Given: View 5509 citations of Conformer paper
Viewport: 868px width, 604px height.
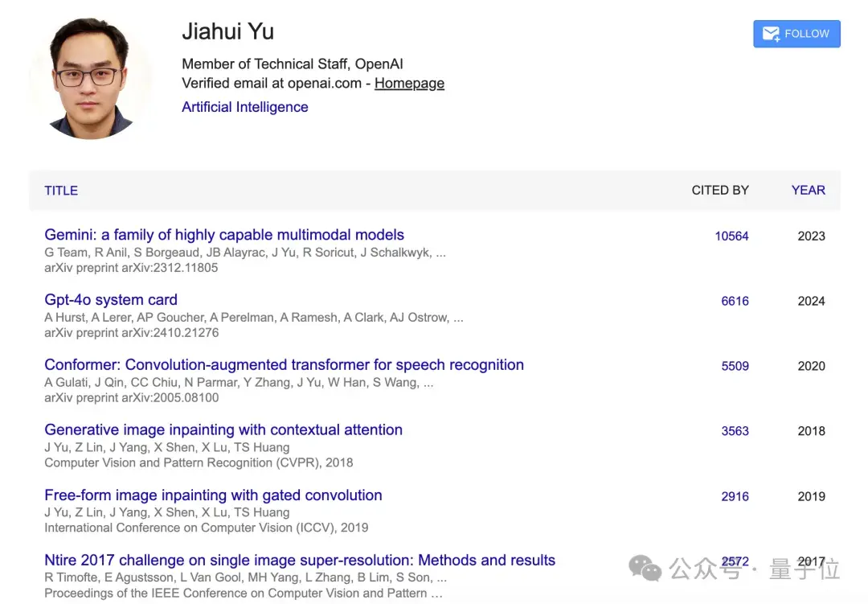Looking at the screenshot, I should coord(735,366).
